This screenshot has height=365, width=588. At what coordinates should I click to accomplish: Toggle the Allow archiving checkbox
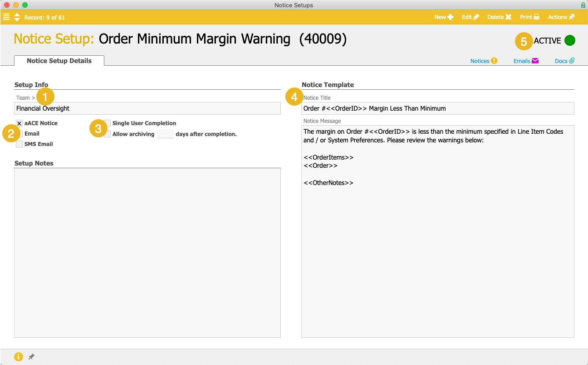pyautogui.click(x=108, y=134)
